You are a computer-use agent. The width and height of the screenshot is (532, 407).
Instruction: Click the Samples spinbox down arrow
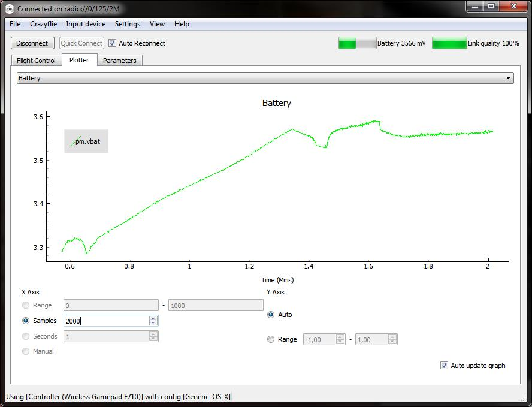(x=153, y=324)
